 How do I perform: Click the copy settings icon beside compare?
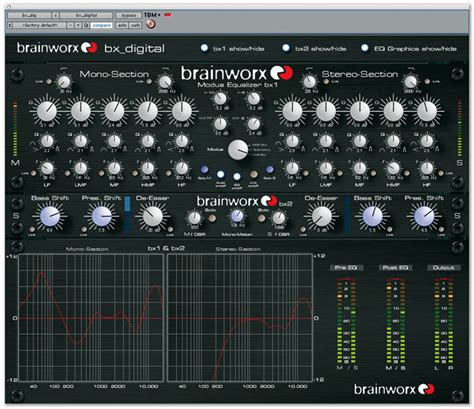(86, 25)
